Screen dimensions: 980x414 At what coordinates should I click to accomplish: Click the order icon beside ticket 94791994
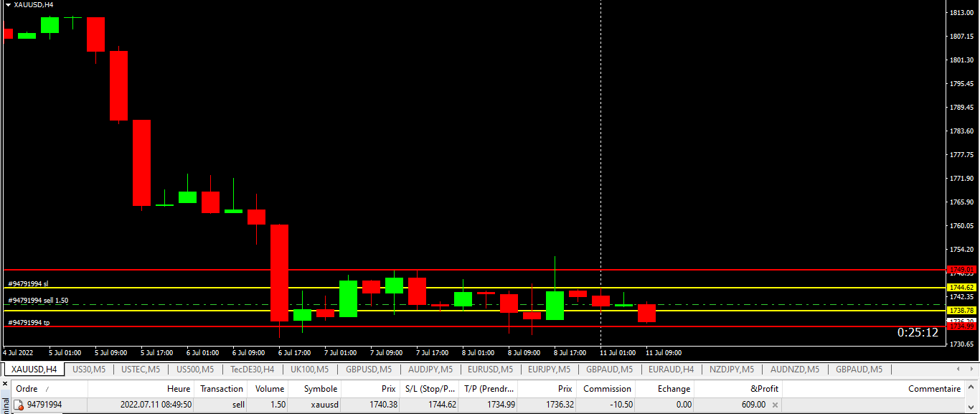pyautogui.click(x=19, y=405)
